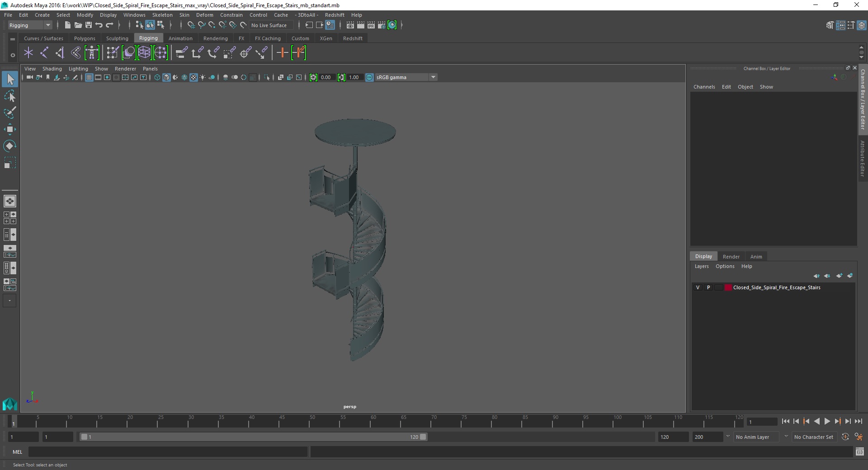Select the Create Joints shelf tool
Image resolution: width=868 pixels, height=470 pixels.
(44, 53)
